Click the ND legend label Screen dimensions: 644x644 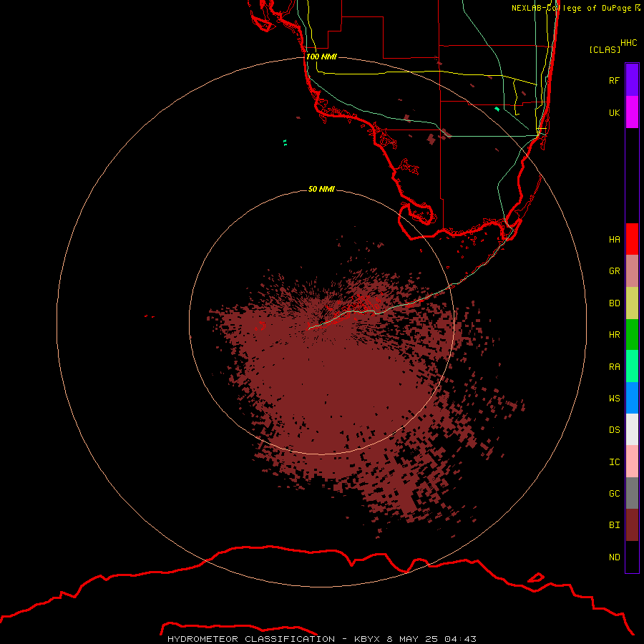point(615,557)
